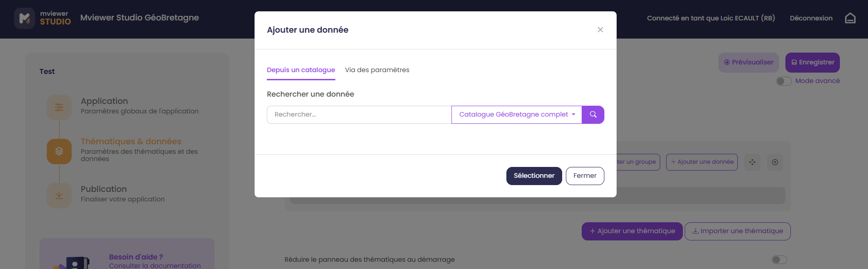Click Connecté en tant que Loic ECAULT text
Screen dimensions: 868x269
(x=711, y=18)
